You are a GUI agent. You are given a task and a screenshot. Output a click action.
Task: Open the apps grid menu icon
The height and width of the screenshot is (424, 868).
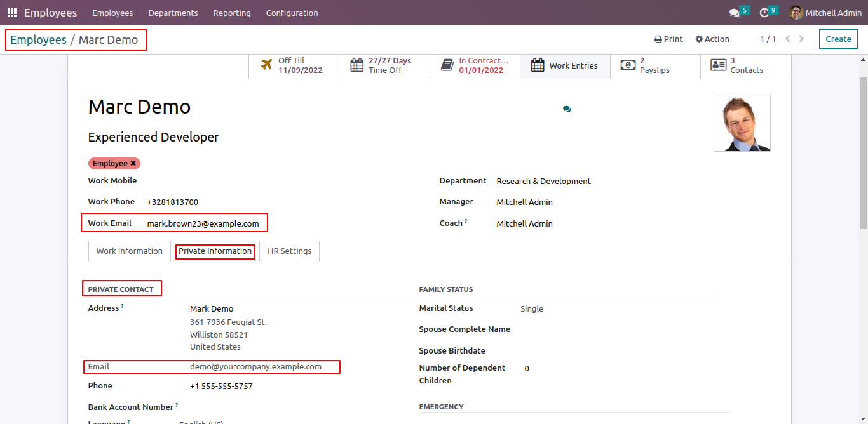[12, 13]
